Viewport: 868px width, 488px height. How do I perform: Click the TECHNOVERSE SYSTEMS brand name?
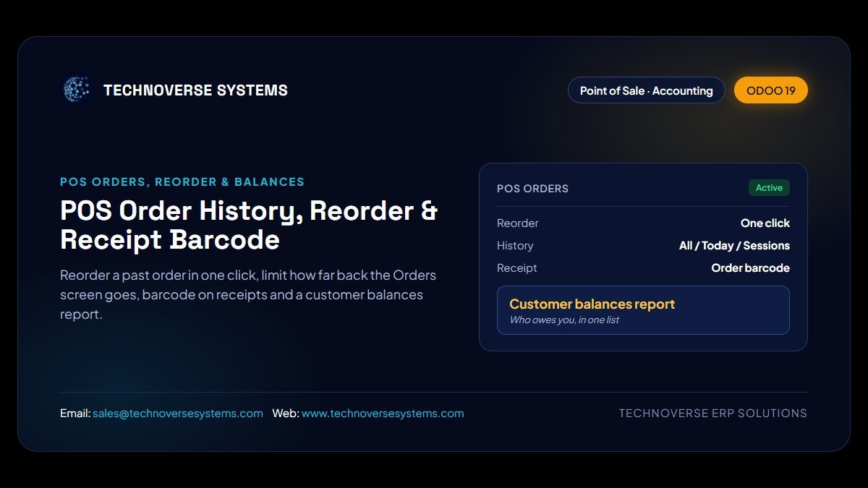[x=195, y=90]
